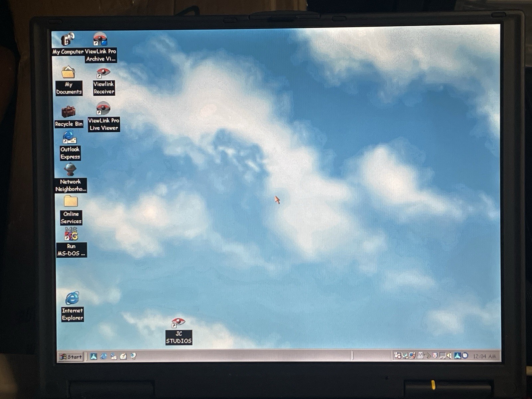Select ViewLink Pro Live Viewer shortcut
The height and width of the screenshot is (399, 532).
[x=103, y=108]
